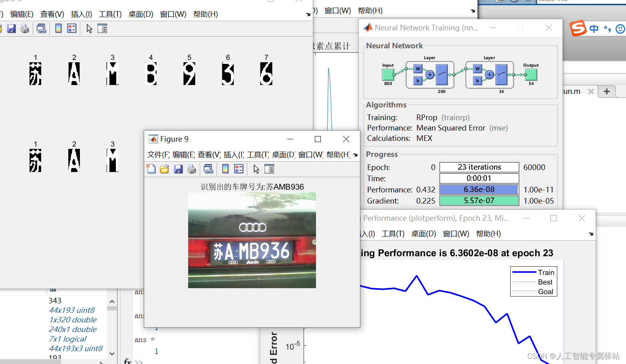The height and width of the screenshot is (364, 626).
Task: Click the Print icon in the back figure window
Action: [x=25, y=28]
